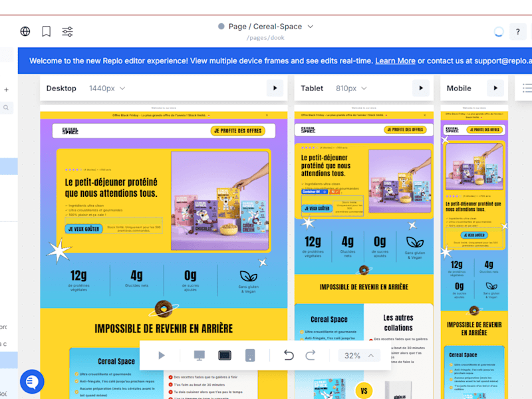Select desktop monitor view in bottom toolbar

tap(199, 356)
